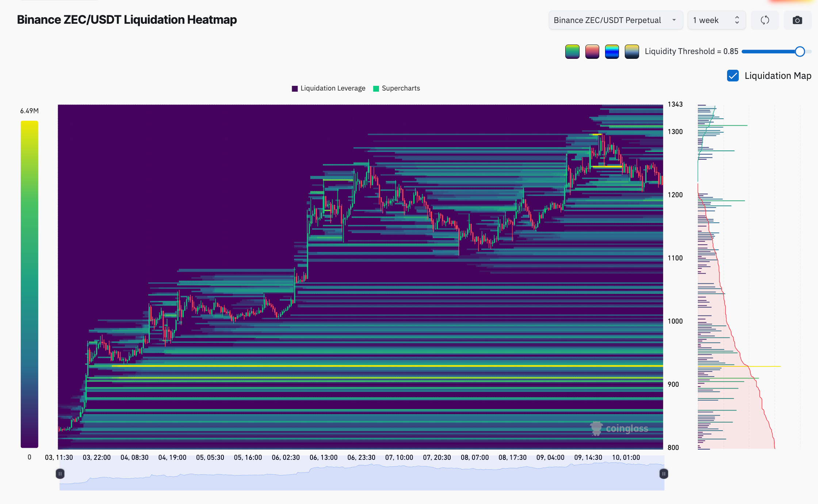The image size is (818, 504).
Task: Click the 1200 price axis label
Action: (675, 195)
